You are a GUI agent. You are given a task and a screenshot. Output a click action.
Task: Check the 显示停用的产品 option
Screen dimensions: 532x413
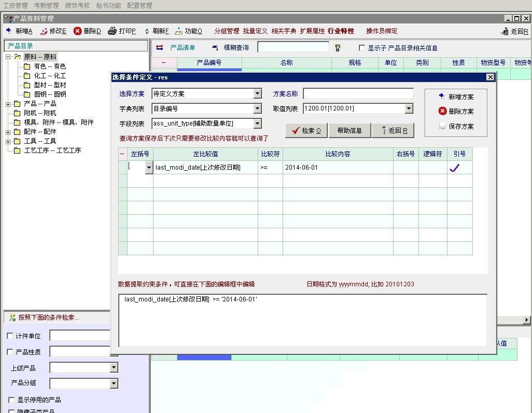tap(11, 400)
